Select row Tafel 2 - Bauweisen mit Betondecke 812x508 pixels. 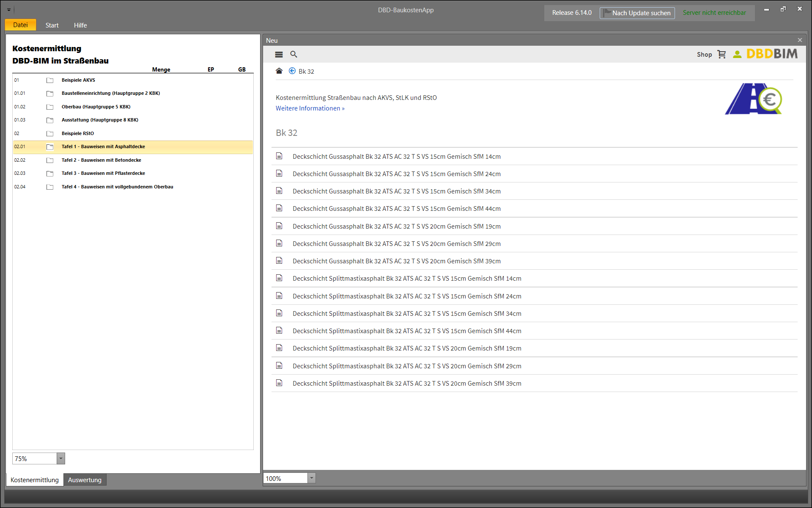133,160
